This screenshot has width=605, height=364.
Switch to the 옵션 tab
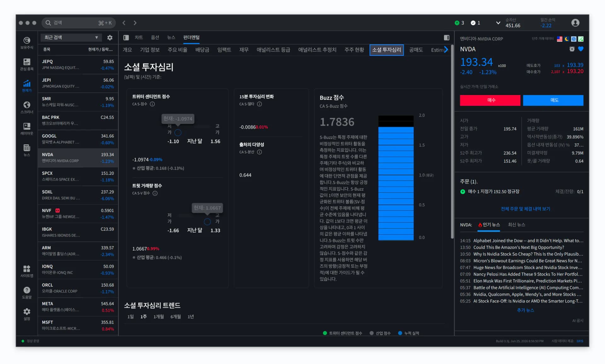tap(155, 38)
